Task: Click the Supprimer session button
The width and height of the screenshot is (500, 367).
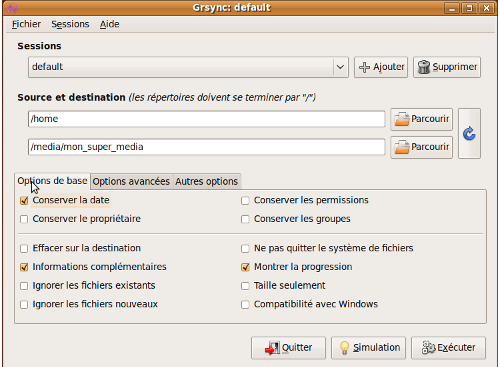Action: tap(447, 67)
